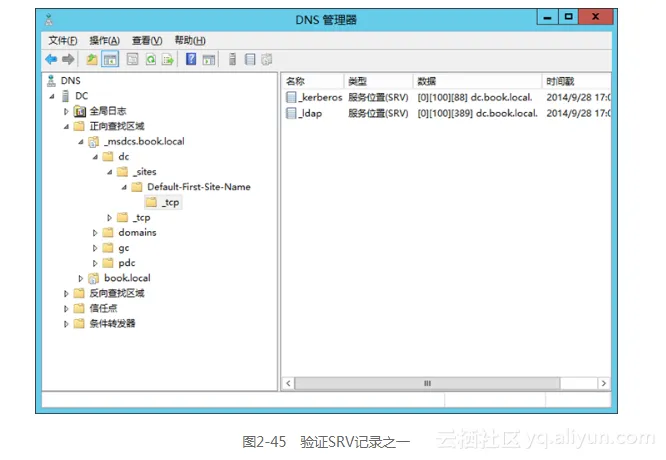Expand the 条件转发器 node
Screen dimensions: 666x460
(x=66, y=324)
